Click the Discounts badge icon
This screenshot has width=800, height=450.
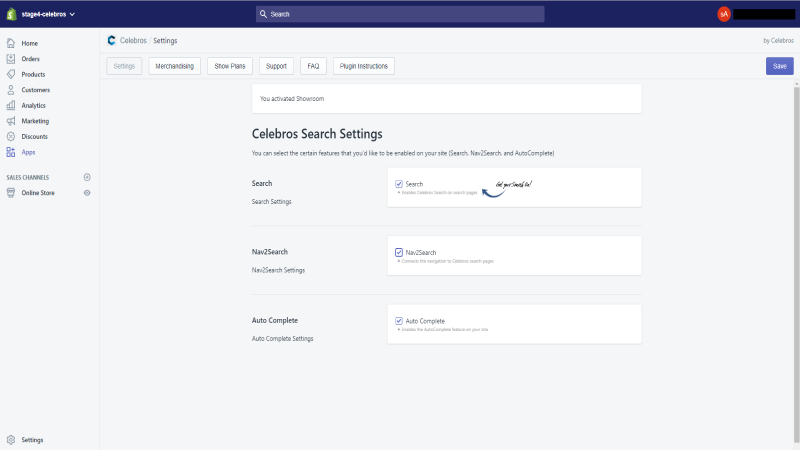click(x=11, y=137)
